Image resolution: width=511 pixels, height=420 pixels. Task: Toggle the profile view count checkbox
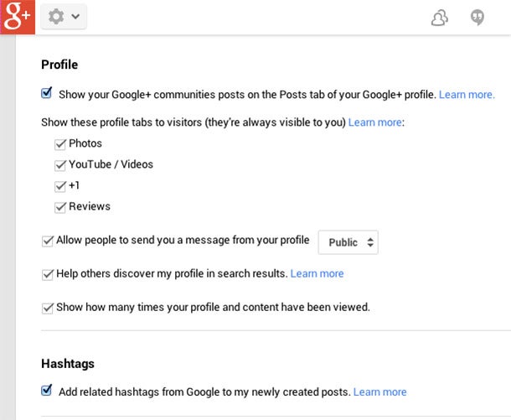48,309
